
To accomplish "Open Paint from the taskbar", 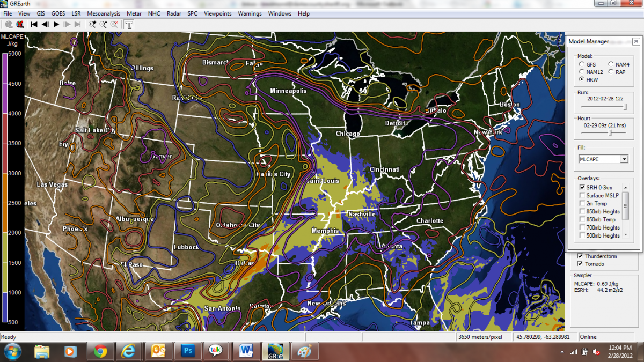I will point(305,351).
